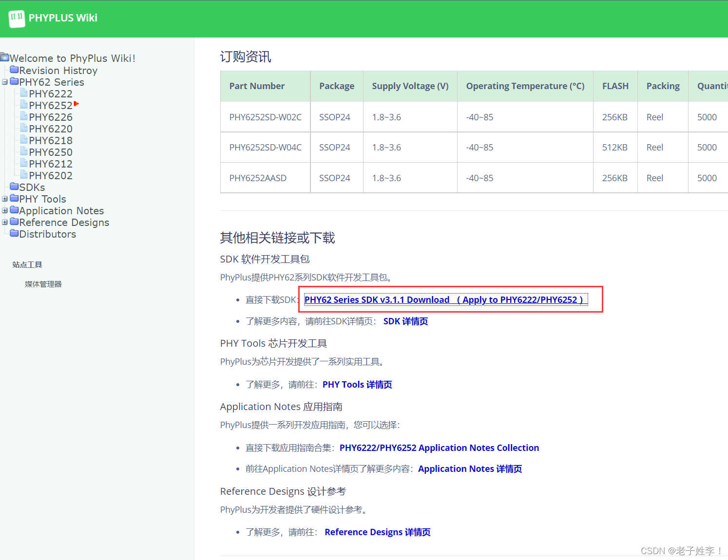Click the Packing column header

[663, 86]
